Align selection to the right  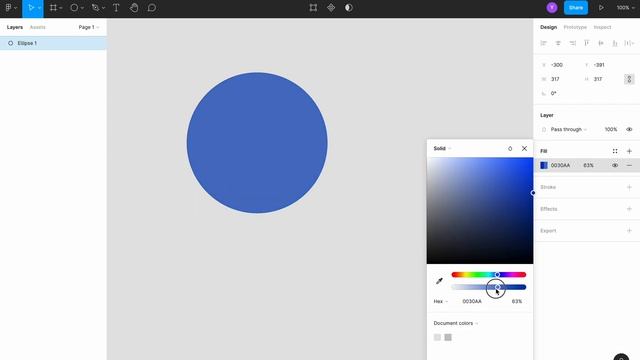point(573,43)
